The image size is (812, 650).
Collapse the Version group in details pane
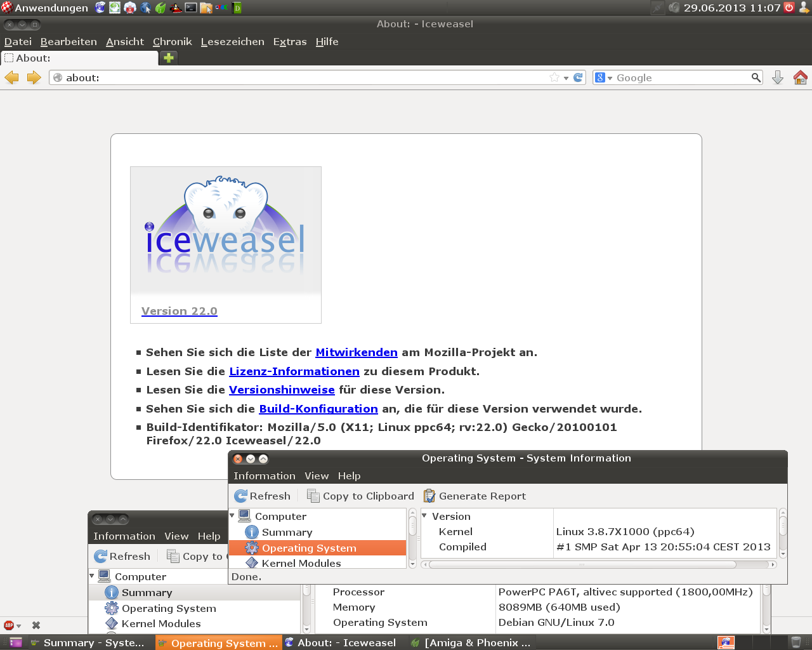[x=425, y=516]
